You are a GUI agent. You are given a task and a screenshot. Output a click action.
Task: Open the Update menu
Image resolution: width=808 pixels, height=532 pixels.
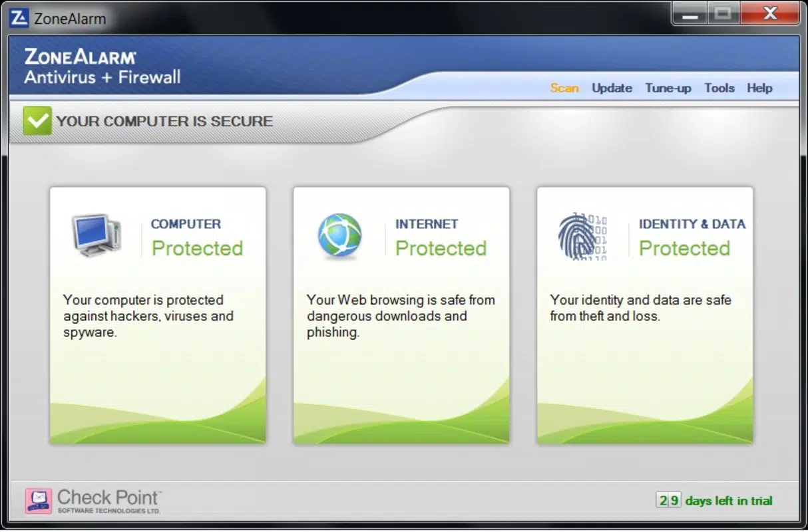tap(612, 88)
